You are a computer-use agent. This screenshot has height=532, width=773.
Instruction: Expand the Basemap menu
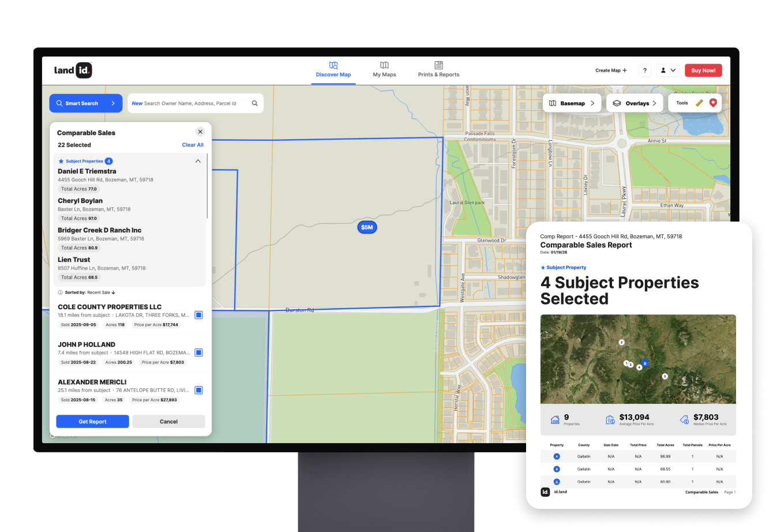tap(572, 103)
